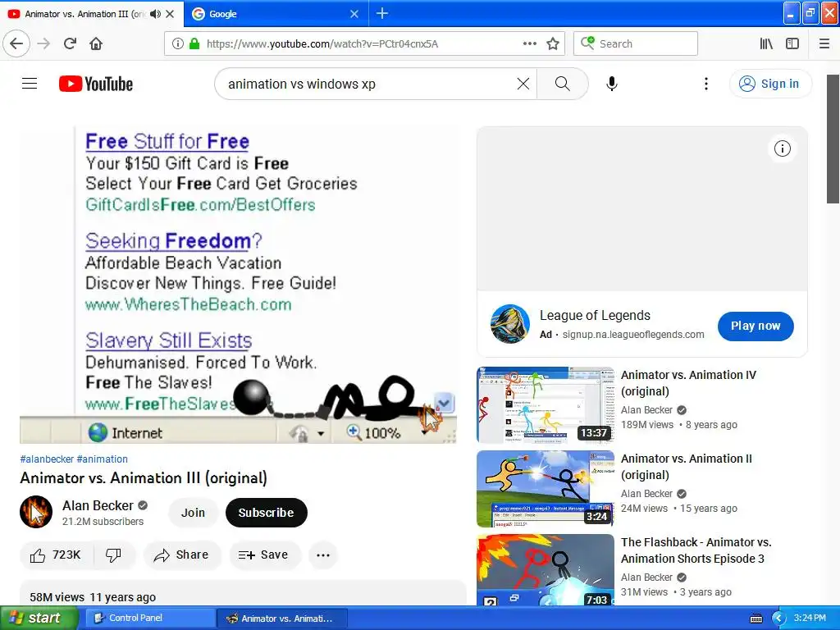Viewport: 840px width, 630px height.
Task: Click the 3:24 PM clock
Action: (x=810, y=619)
